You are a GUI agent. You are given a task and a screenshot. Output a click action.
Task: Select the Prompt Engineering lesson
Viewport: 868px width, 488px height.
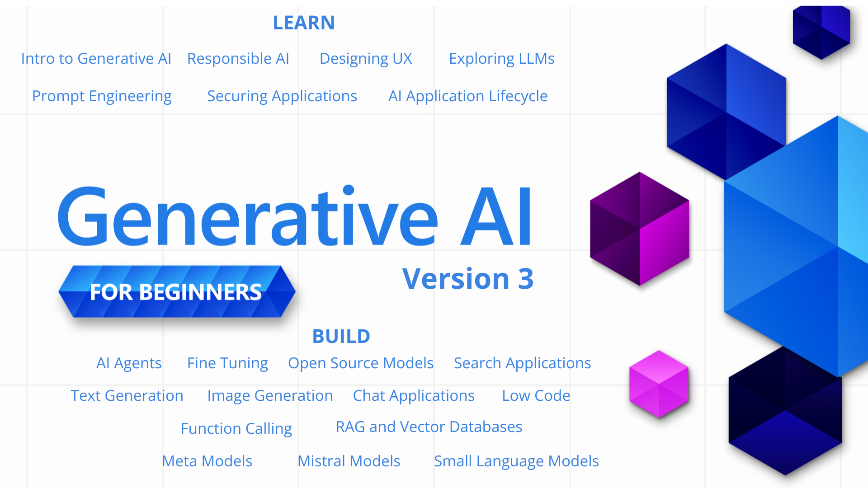[x=101, y=95]
